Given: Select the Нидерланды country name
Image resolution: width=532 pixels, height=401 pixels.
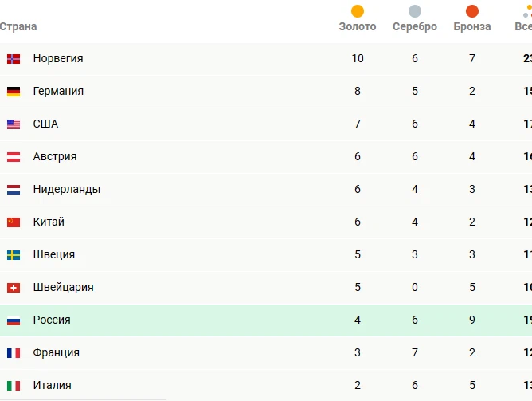Looking at the screenshot, I should coord(67,189).
